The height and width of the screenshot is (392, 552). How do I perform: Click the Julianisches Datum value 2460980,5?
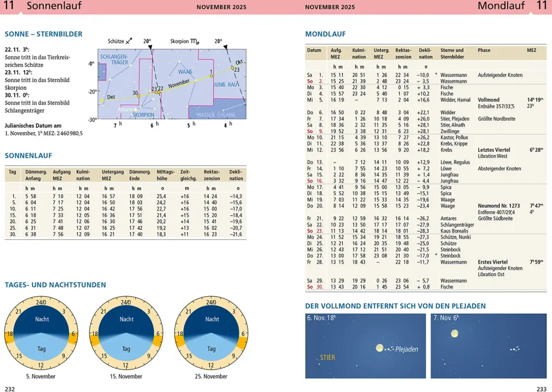(x=67, y=134)
